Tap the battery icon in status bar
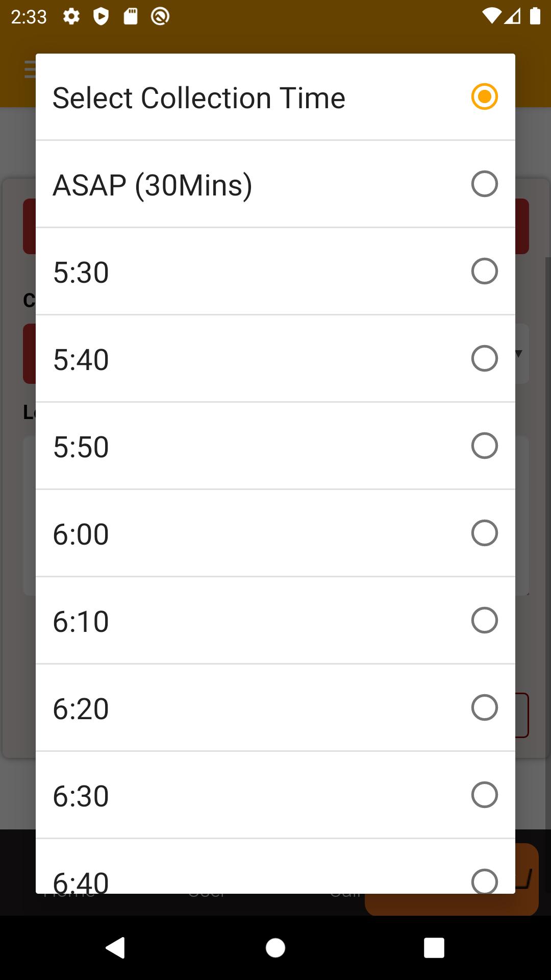The width and height of the screenshot is (551, 980). 535,16
